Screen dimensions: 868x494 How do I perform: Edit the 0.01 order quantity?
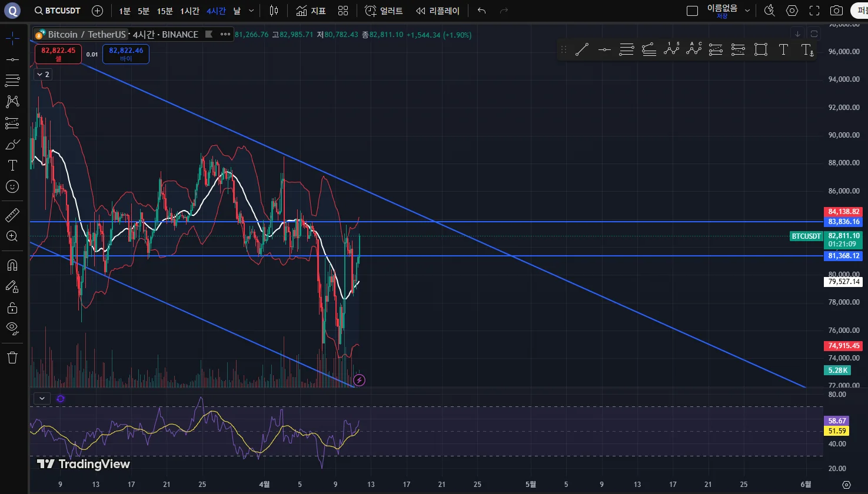pyautogui.click(x=92, y=55)
